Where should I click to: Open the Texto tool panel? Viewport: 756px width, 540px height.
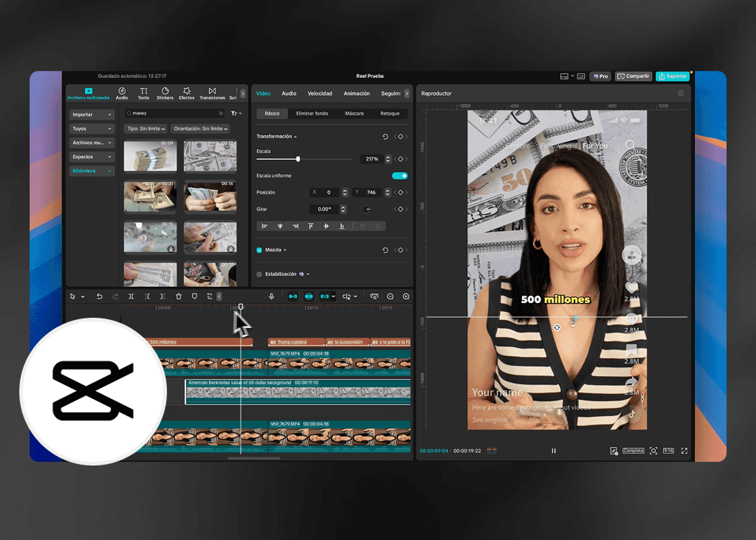coord(144,93)
